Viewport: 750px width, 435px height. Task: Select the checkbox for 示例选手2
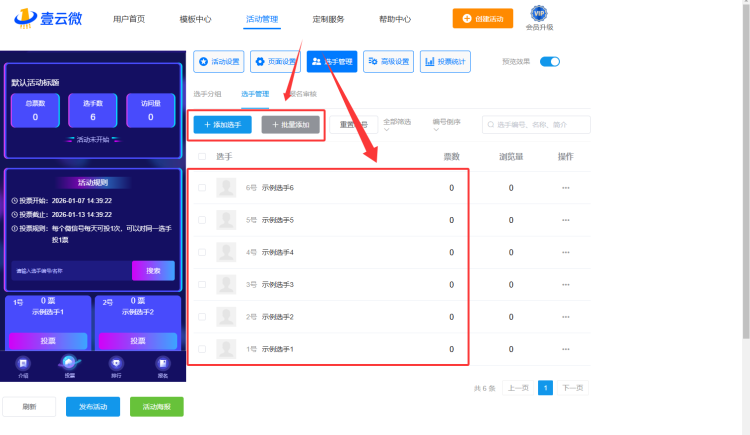pyautogui.click(x=202, y=317)
